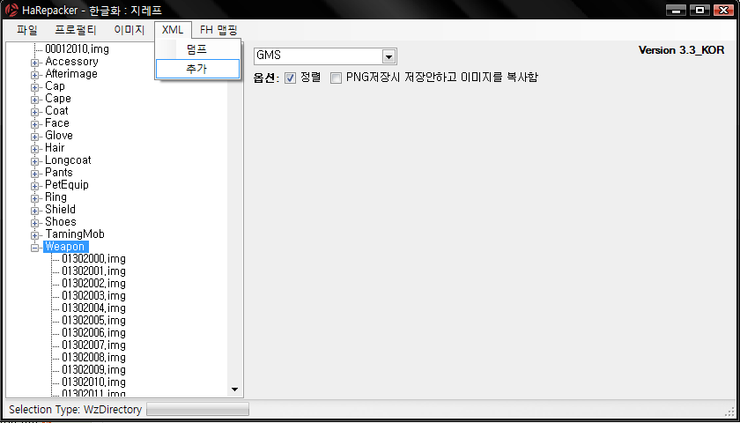Click the Selection Type: WzDirectory status text
This screenshot has width=740, height=423.
(75, 409)
